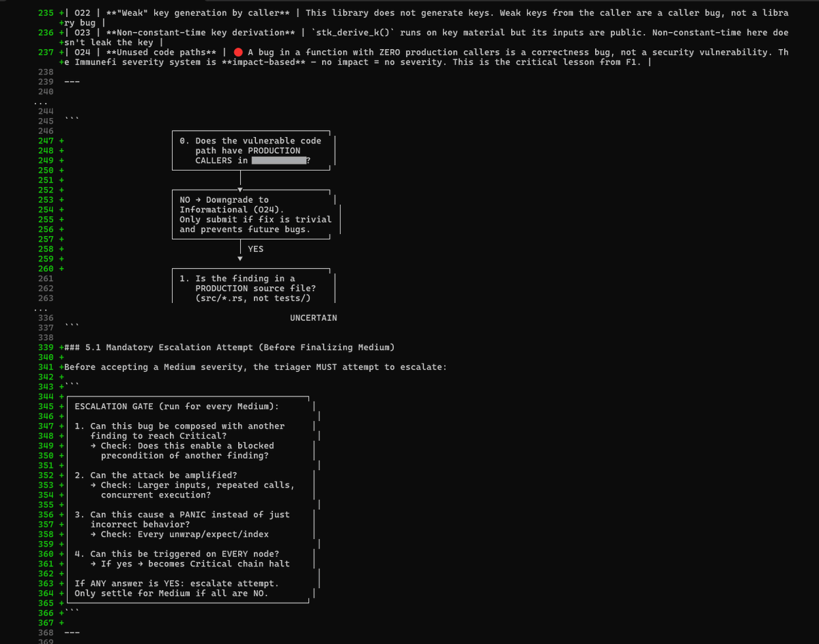Screen dimensions: 819x644
Task: Click 'Before accepting a Medium severity' sentence
Action: pyautogui.click(x=255, y=367)
